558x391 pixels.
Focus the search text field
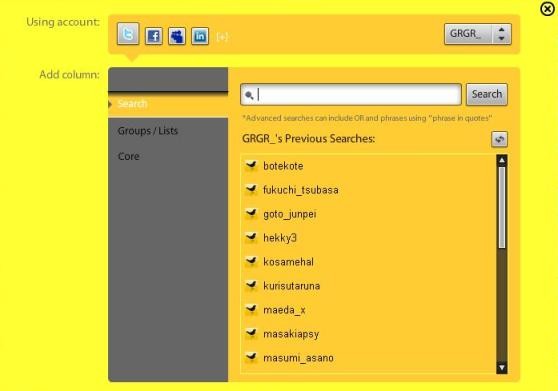pyautogui.click(x=351, y=95)
